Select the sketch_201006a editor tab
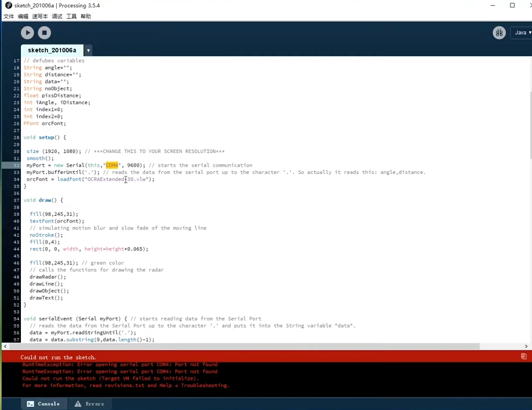The image size is (532, 410). 52,50
